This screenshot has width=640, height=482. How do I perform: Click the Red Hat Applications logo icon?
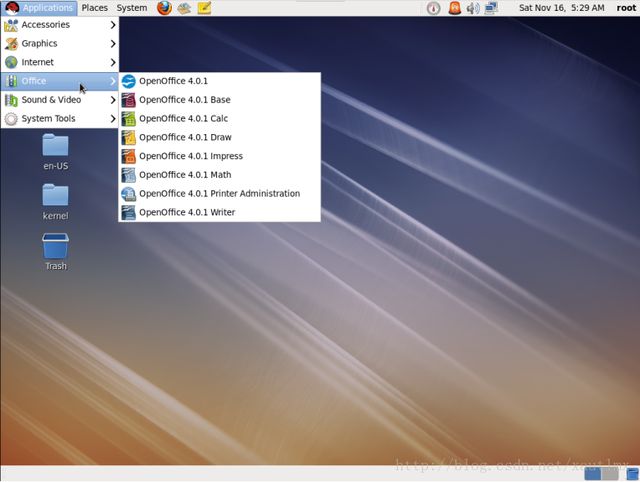click(12, 8)
